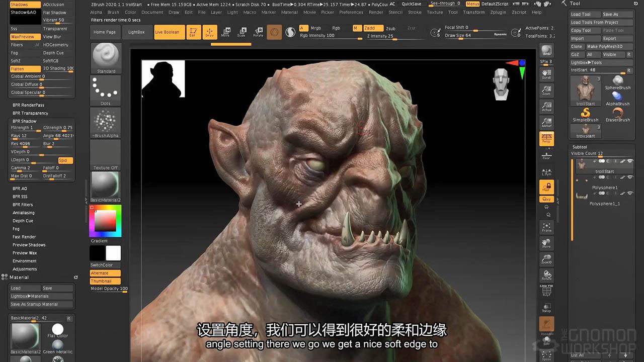Toggle trollStart subtool eye visibility

[x=630, y=161]
